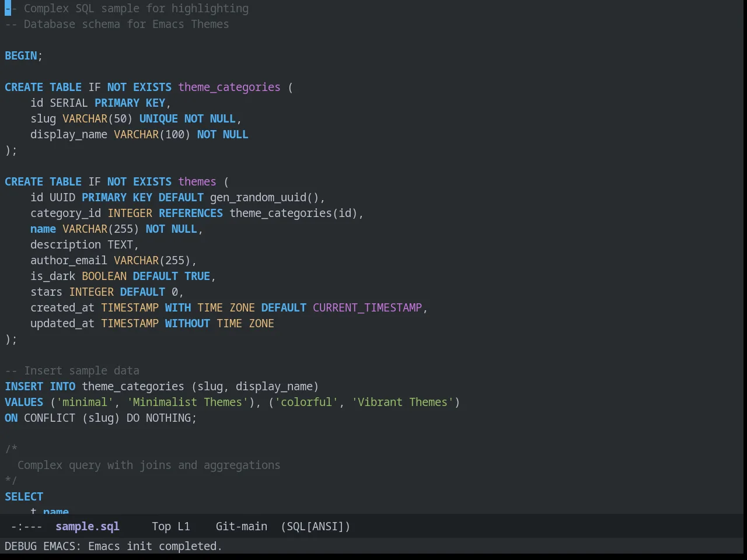
Task: Click the 'minimal' string literal
Action: pos(85,402)
